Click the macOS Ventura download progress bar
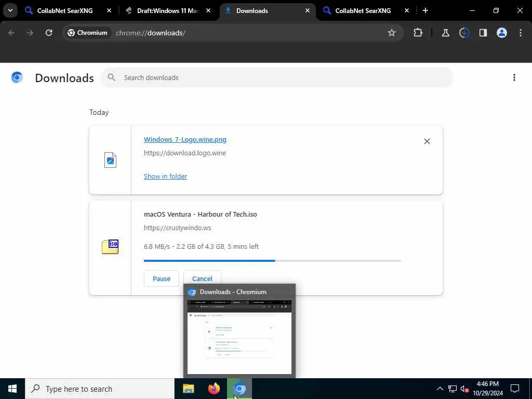532x399 pixels. [x=272, y=261]
